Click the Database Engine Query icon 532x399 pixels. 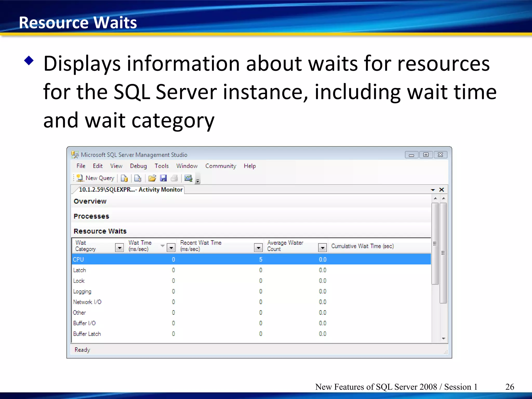tap(124, 178)
